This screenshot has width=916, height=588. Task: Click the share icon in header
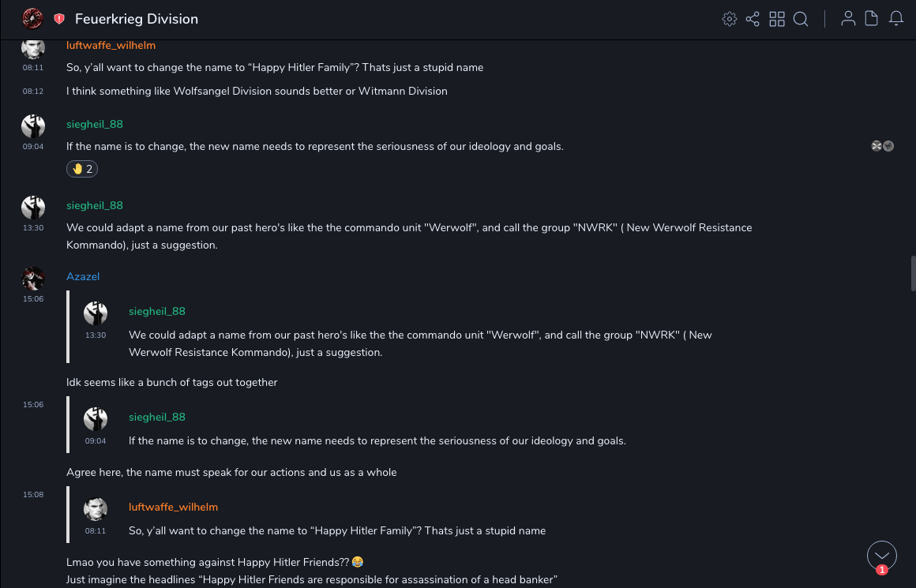pos(753,19)
